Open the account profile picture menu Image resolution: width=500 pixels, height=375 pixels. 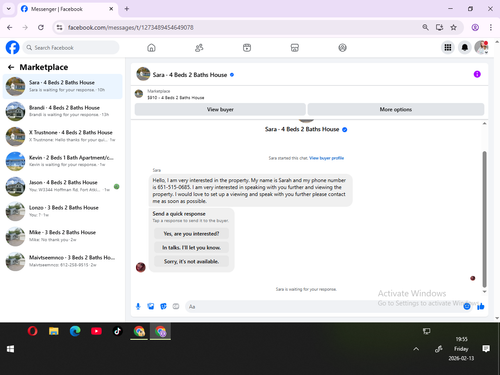(x=481, y=48)
